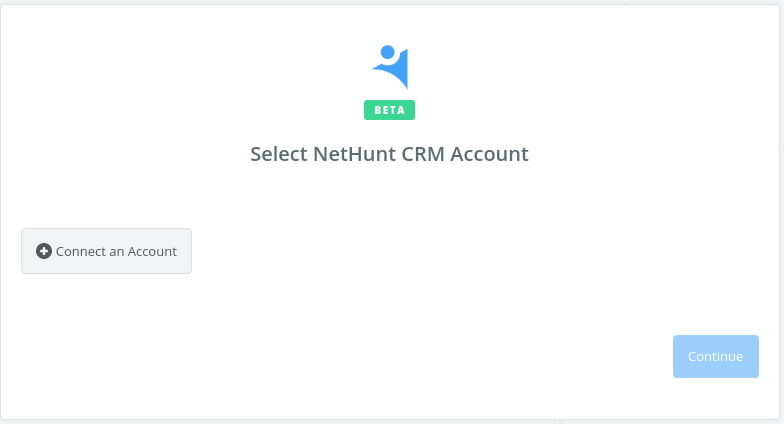The width and height of the screenshot is (784, 424).
Task: Click the Continue button
Action: [x=716, y=356]
